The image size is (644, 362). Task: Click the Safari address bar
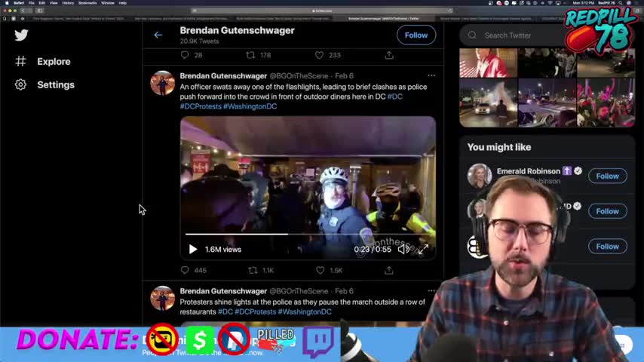322,11
